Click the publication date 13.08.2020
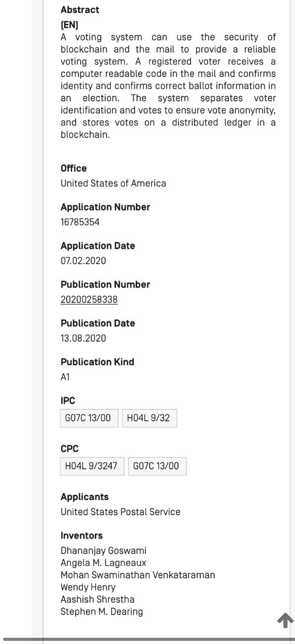Screen dimensions: 295x644 pyautogui.click(x=83, y=339)
